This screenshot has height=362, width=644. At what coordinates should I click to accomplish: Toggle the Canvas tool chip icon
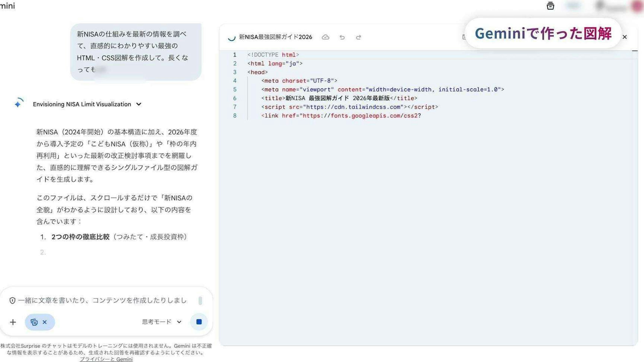pyautogui.click(x=34, y=322)
